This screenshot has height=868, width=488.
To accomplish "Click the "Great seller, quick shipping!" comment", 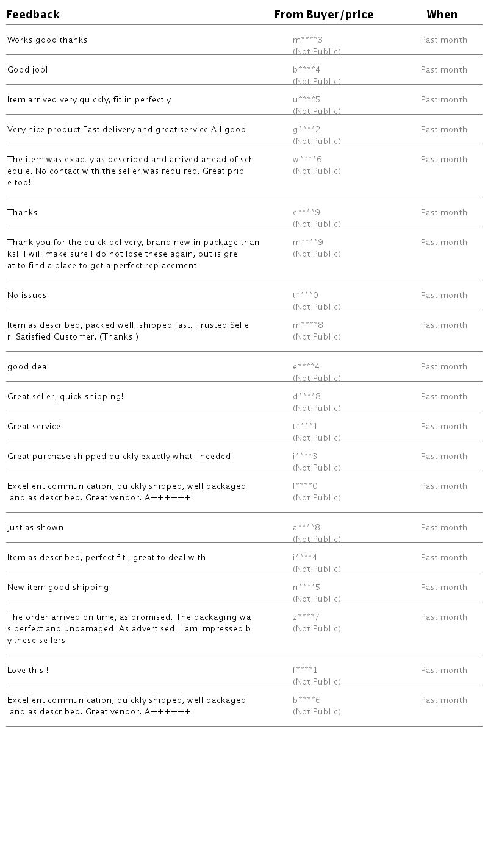I will point(65,397).
